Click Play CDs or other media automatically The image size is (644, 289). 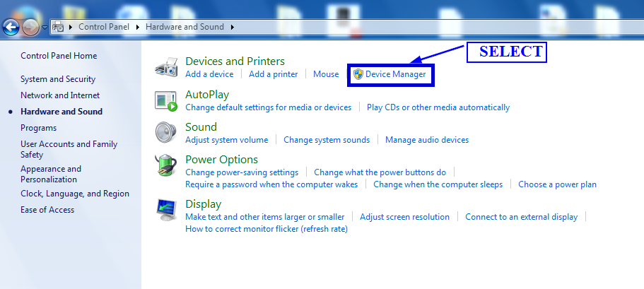point(438,107)
